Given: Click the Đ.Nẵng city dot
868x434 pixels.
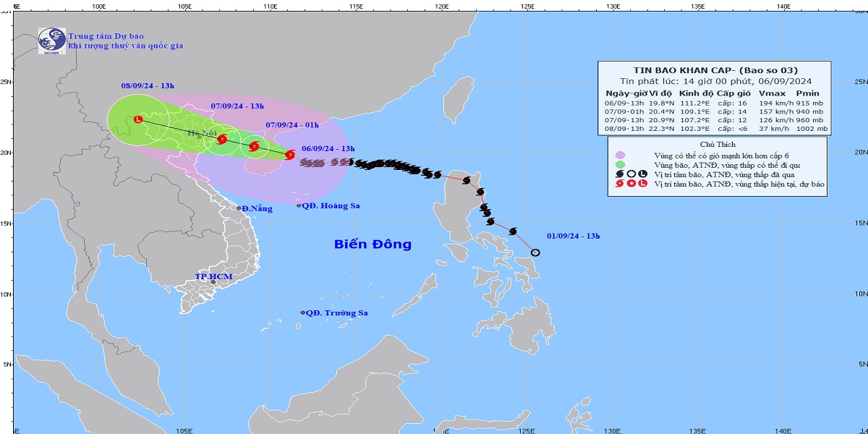Looking at the screenshot, I should click(239, 208).
